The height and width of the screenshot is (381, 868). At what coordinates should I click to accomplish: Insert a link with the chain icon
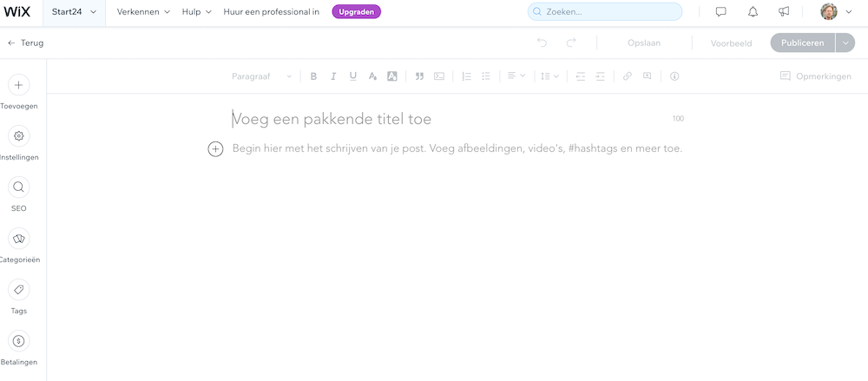pyautogui.click(x=627, y=76)
